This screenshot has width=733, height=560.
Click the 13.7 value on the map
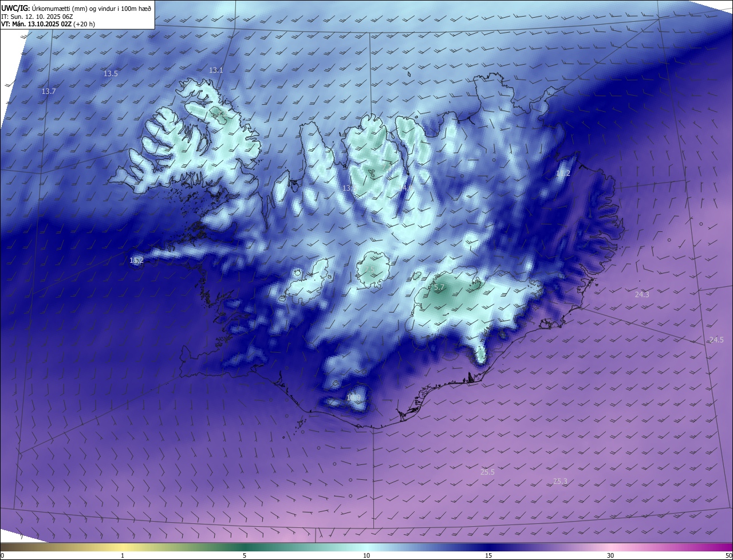tap(49, 92)
